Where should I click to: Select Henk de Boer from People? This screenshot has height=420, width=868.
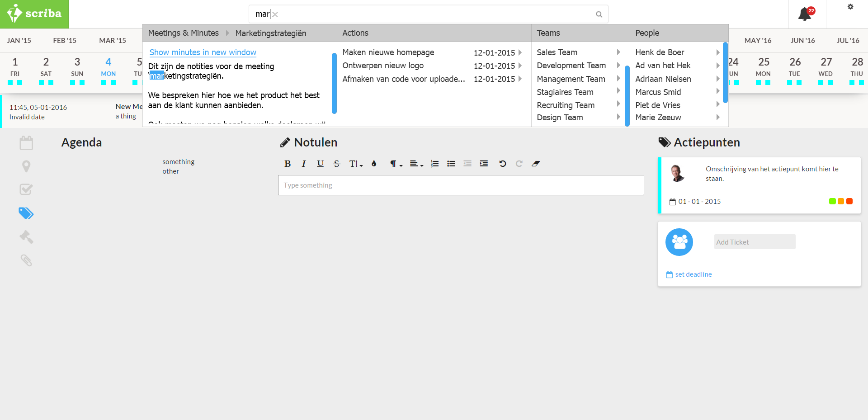(660, 52)
